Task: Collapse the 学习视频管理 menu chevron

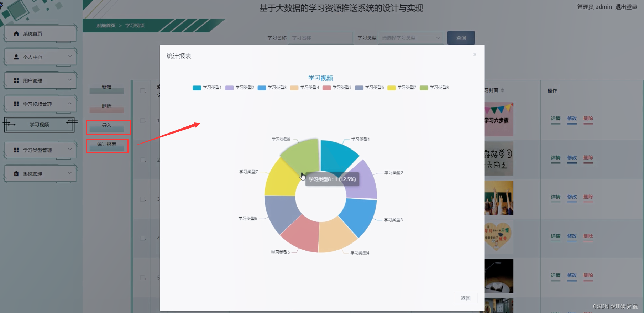Action: 70,103
